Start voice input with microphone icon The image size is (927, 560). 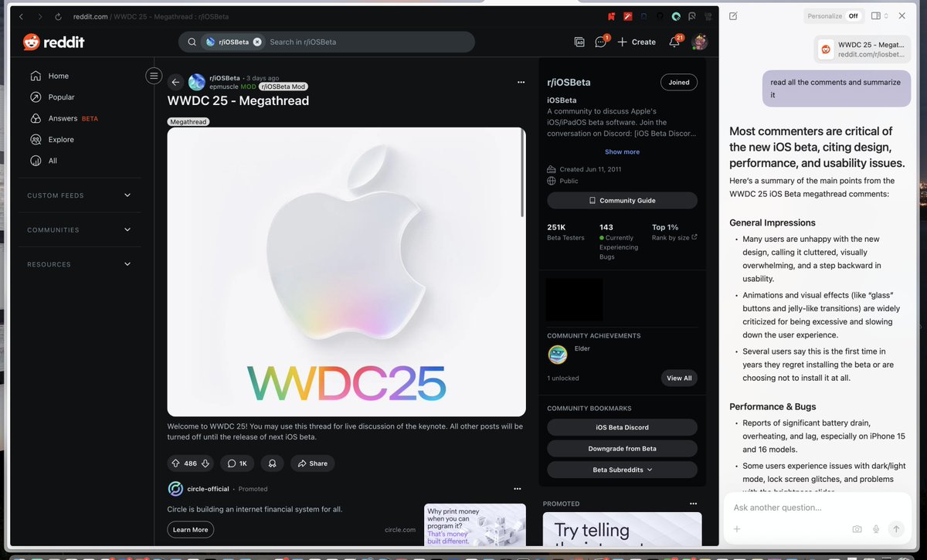coord(876,529)
